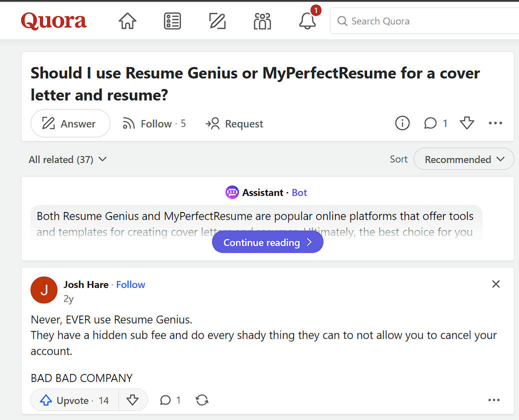The height and width of the screenshot is (420, 519).
Task: Dismiss Josh Hare's answer with X
Action: point(495,284)
